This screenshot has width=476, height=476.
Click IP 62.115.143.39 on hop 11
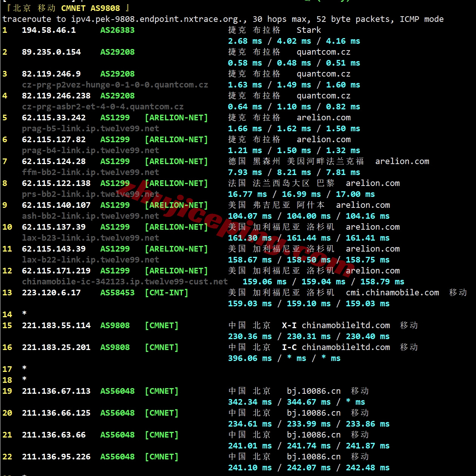coord(54,249)
